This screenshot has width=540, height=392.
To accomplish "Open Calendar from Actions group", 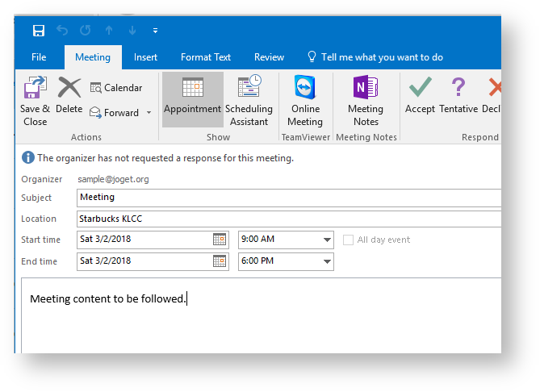I will coord(116,88).
